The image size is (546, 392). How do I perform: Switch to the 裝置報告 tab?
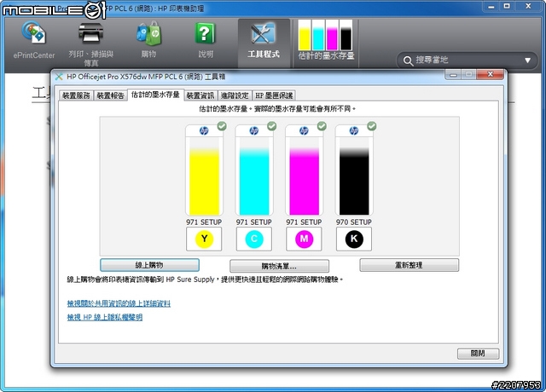pos(110,95)
